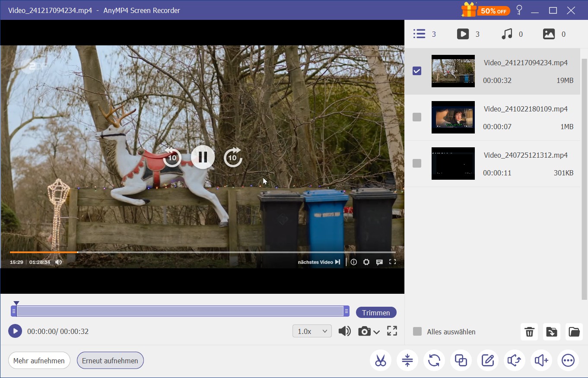Open the sound booster speaker-plus icon
This screenshot has width=588, height=378.
point(541,360)
